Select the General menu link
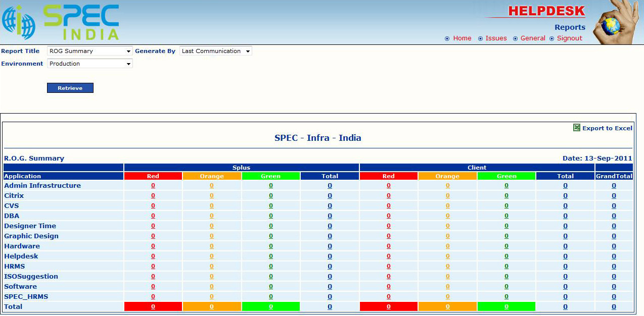This screenshot has height=316, width=644. click(x=533, y=38)
